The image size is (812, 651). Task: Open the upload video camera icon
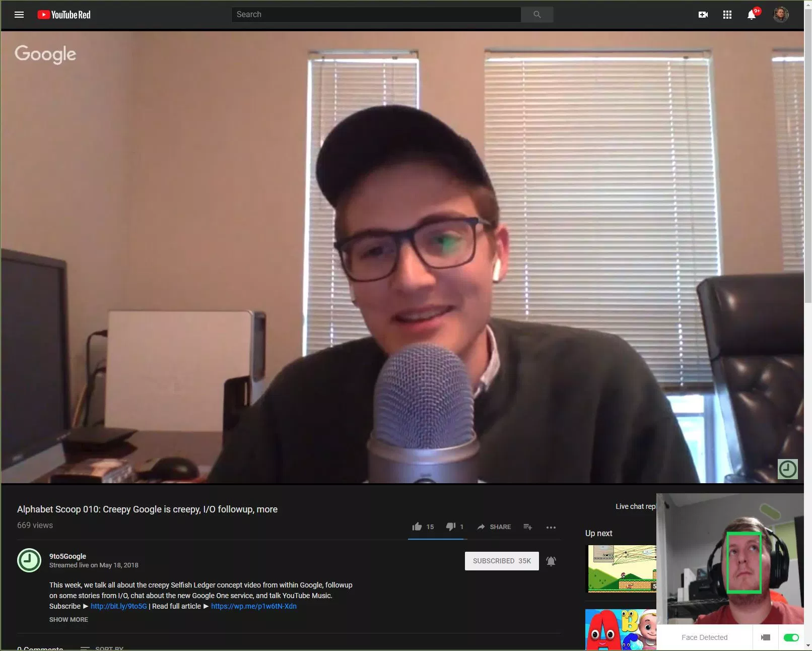point(703,15)
